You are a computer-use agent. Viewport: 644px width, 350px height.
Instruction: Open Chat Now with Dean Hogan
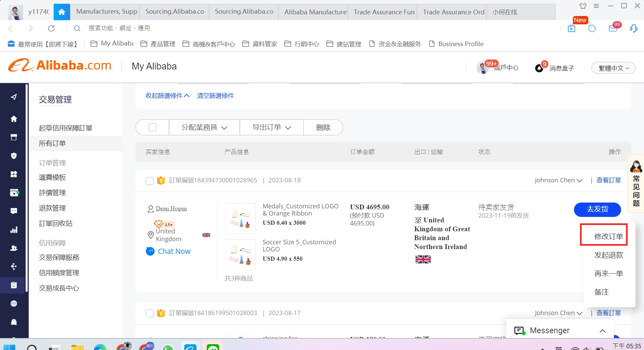point(168,251)
